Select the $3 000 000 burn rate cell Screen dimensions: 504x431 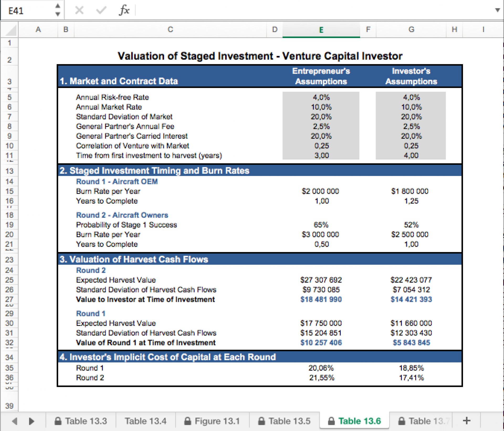coord(321,234)
